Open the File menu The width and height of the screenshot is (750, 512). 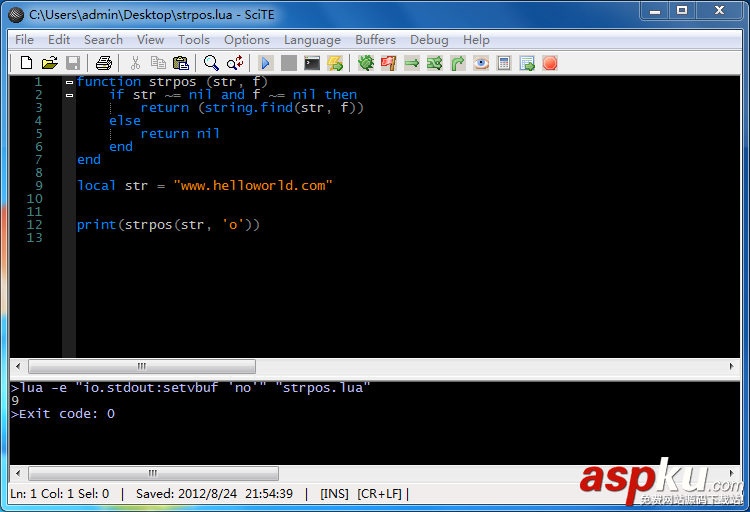24,40
